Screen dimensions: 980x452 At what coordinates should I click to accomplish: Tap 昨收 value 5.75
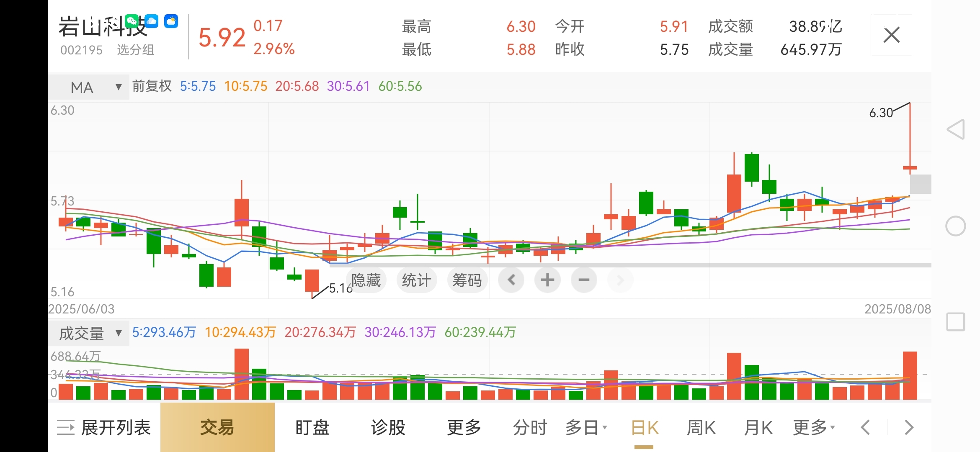[x=674, y=49]
